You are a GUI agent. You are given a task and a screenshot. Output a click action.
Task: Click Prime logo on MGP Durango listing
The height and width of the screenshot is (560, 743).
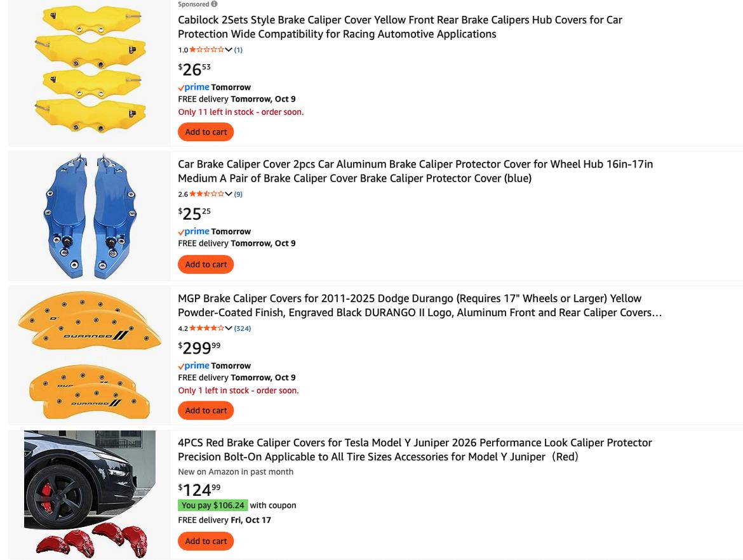(x=194, y=366)
